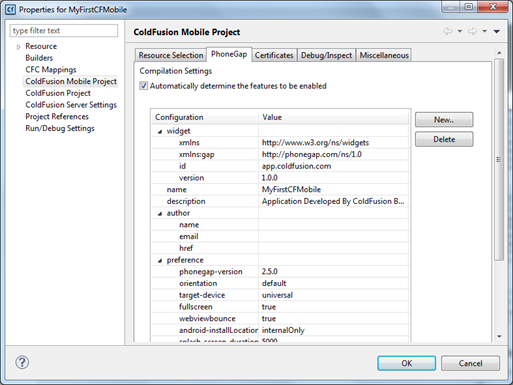Click the Delete button
This screenshot has width=513, height=385.
coord(444,139)
